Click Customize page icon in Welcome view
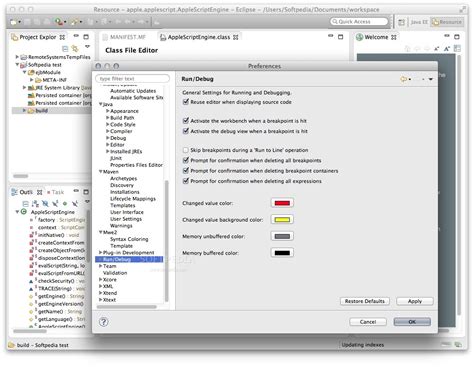The width and height of the screenshot is (474, 369). pos(457,49)
